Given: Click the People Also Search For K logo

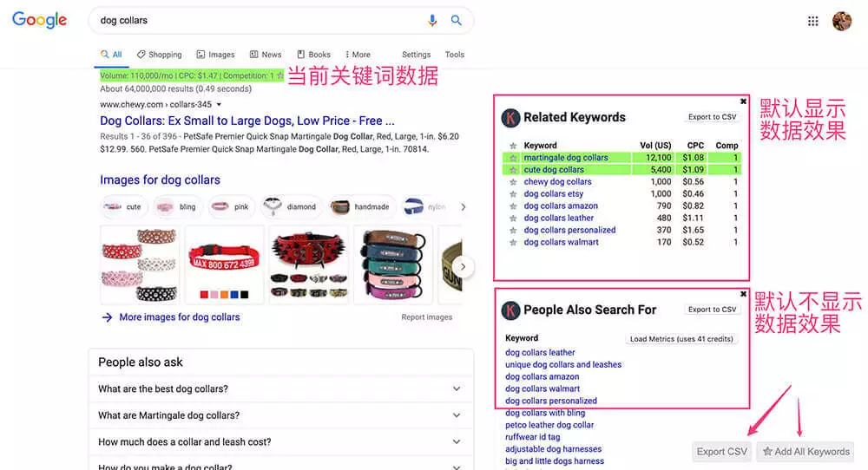Looking at the screenshot, I should [x=510, y=310].
